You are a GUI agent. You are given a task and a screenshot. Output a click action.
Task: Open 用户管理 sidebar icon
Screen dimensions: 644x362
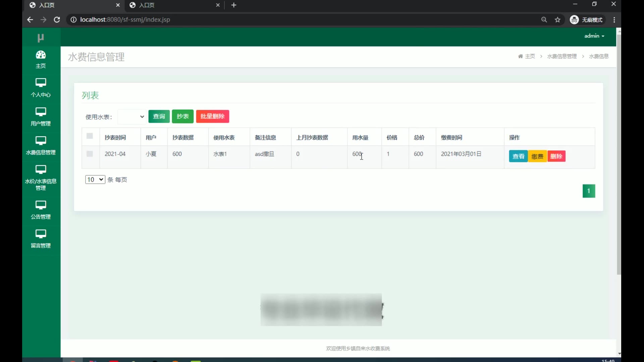pos(41,112)
